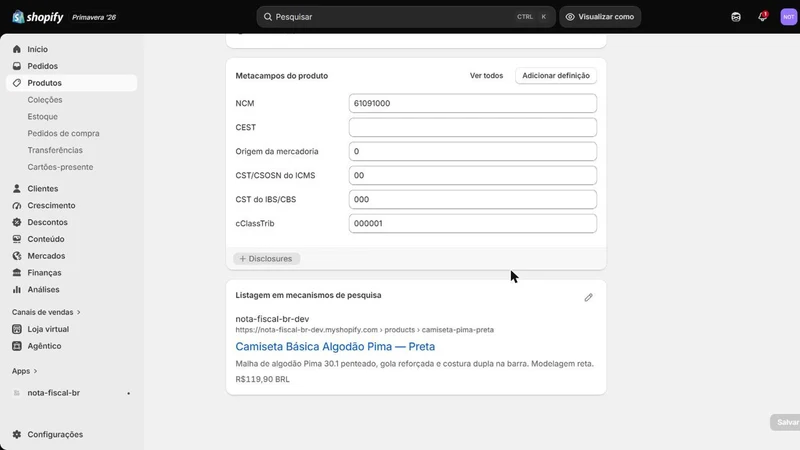800x450 pixels.
Task: Expand the Apps section
Action: coord(24,371)
